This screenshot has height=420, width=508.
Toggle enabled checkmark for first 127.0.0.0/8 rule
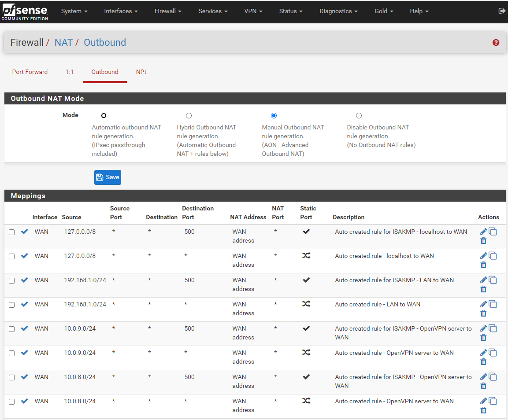point(24,232)
